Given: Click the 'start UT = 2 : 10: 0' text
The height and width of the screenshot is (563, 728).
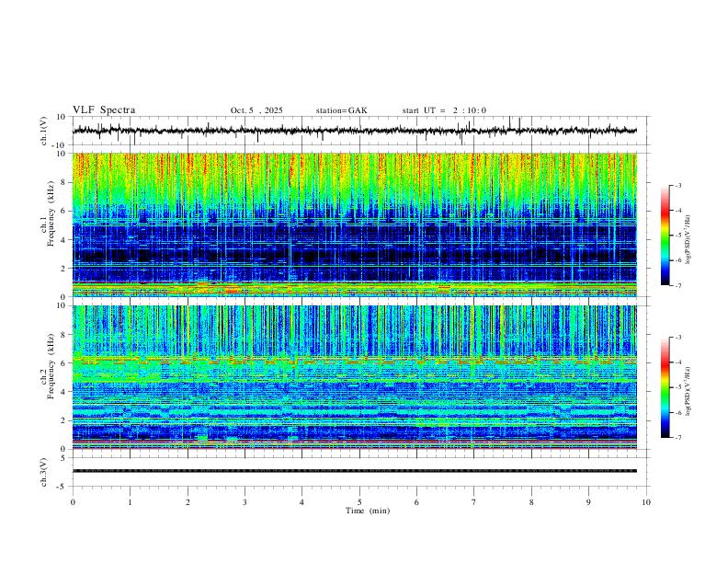Looking at the screenshot, I should (444, 110).
